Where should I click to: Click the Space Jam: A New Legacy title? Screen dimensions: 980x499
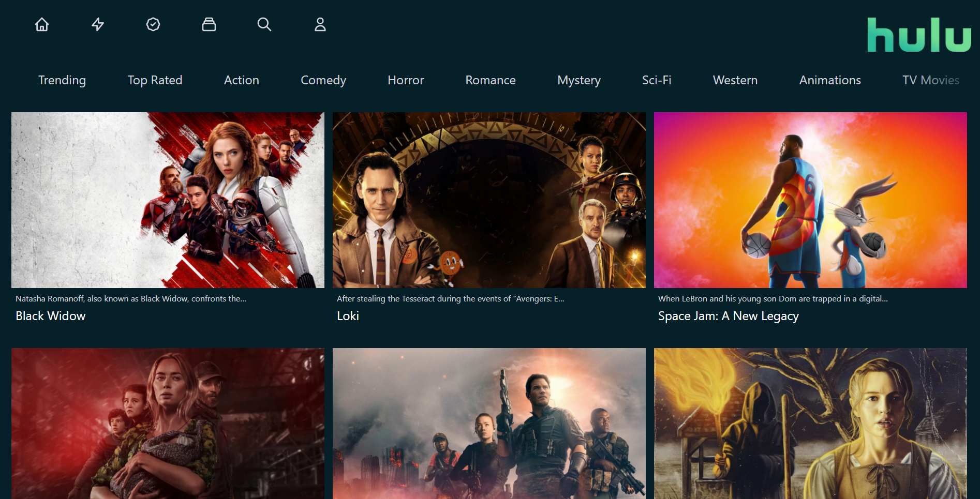(x=729, y=316)
